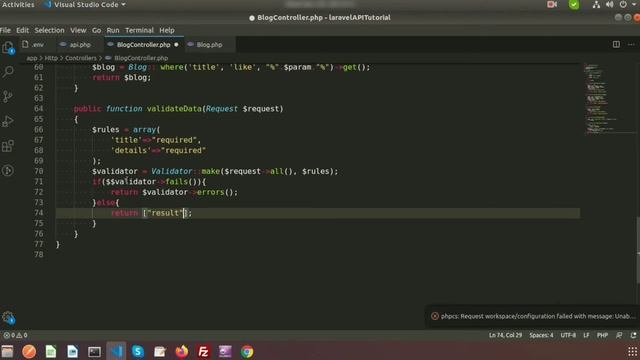Screen dimensions: 640x360
Task: Click the screen recording indicator icon
Action: point(552,4)
